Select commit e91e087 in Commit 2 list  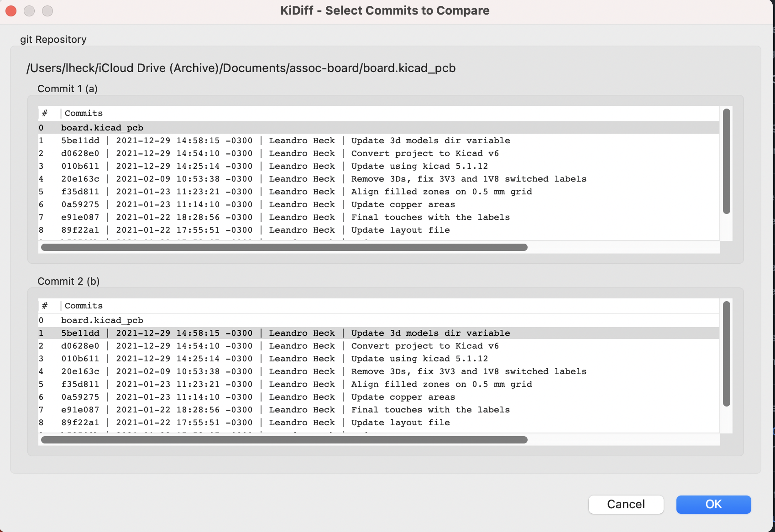[x=379, y=410]
